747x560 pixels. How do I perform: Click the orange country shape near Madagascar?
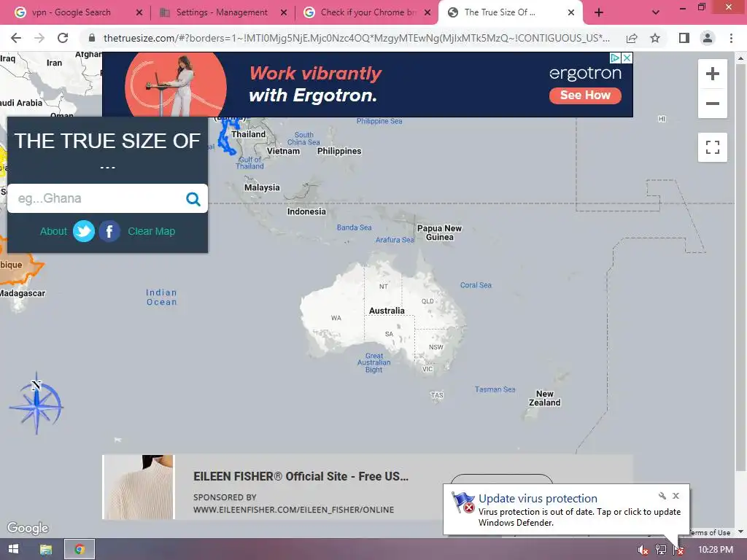click(21, 267)
